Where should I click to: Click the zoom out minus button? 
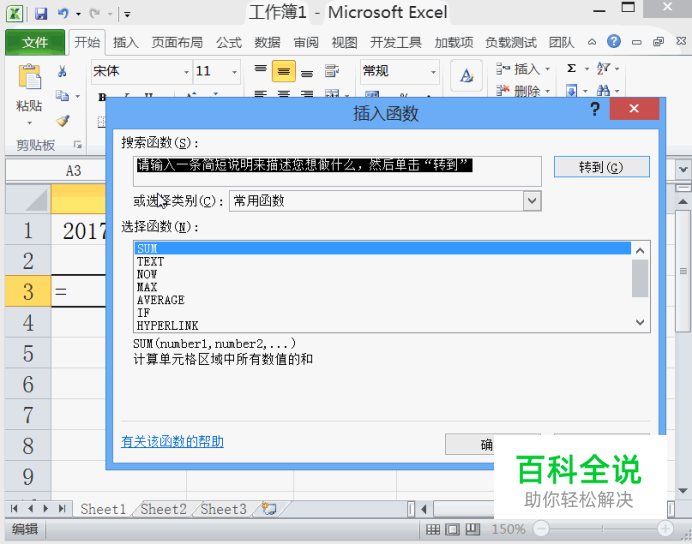click(x=541, y=528)
